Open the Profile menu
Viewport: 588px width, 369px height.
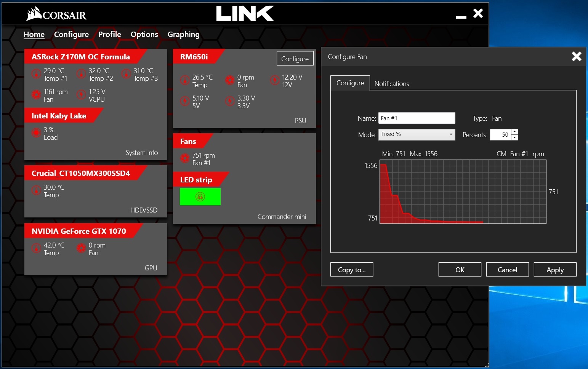tap(109, 34)
